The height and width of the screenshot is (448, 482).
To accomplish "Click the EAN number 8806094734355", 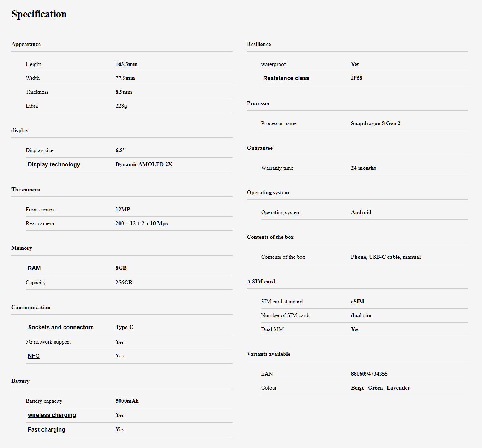I will pyautogui.click(x=369, y=374).
